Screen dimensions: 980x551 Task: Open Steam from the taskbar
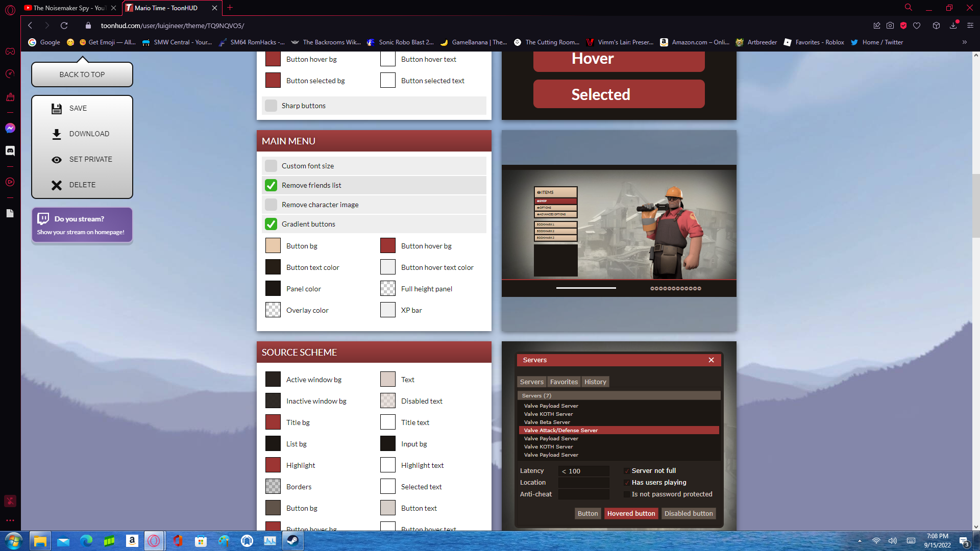tap(293, 541)
